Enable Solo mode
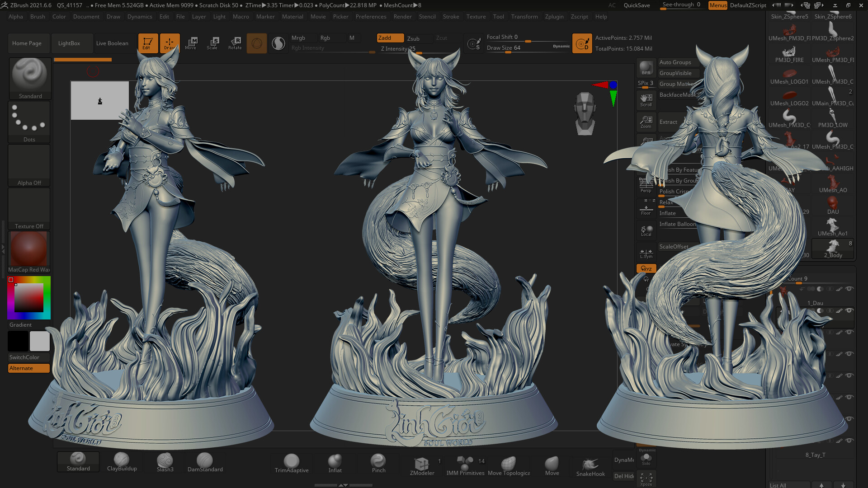 click(x=646, y=458)
